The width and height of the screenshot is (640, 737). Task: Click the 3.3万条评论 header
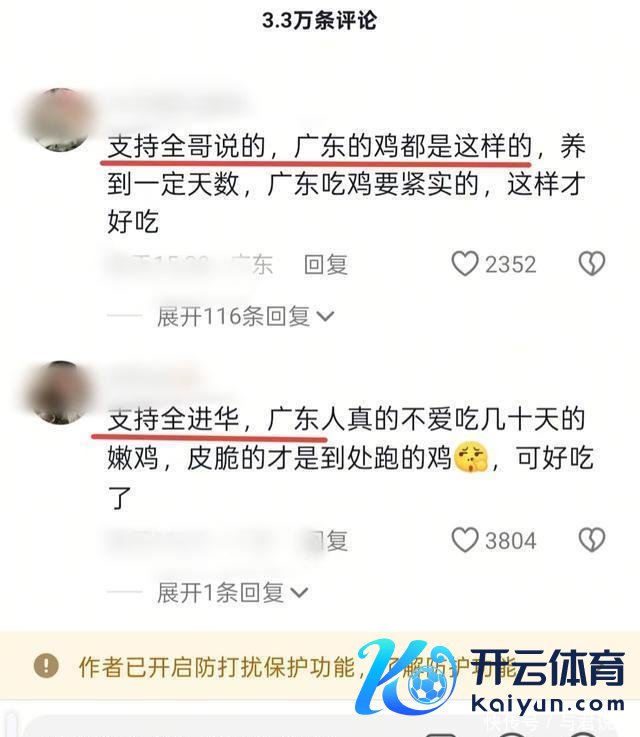point(320,20)
